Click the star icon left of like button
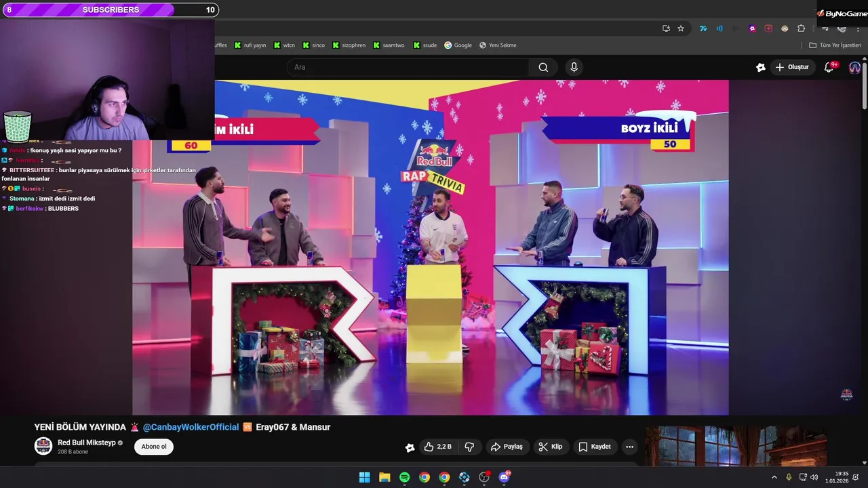 click(410, 447)
